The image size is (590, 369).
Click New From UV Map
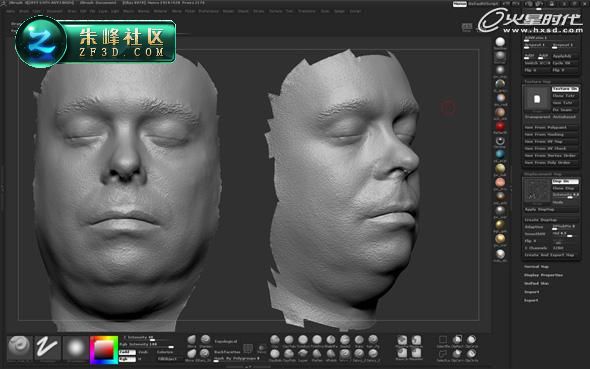point(551,141)
